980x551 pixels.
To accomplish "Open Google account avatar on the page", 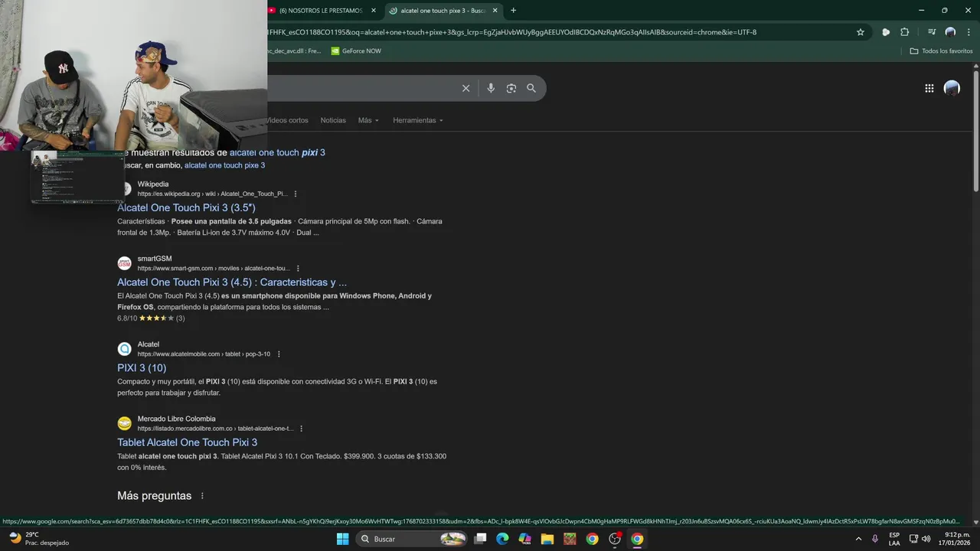I will click(952, 88).
